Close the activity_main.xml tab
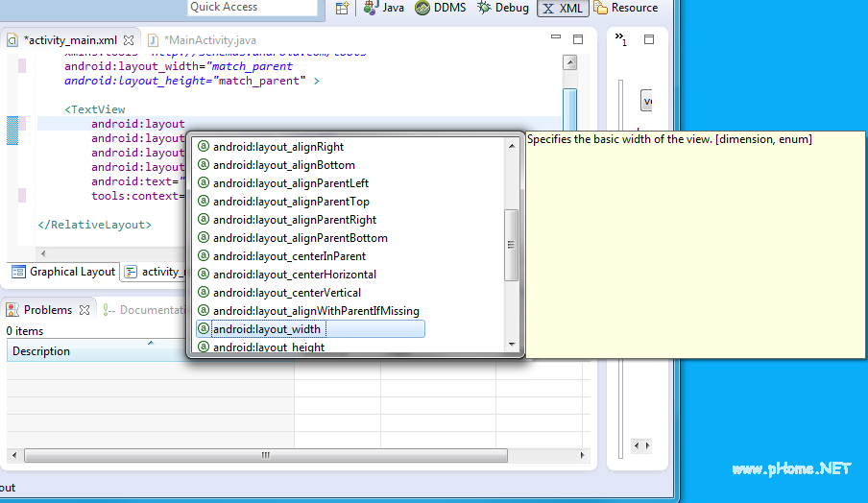This screenshot has height=503, width=868. pos(129,40)
